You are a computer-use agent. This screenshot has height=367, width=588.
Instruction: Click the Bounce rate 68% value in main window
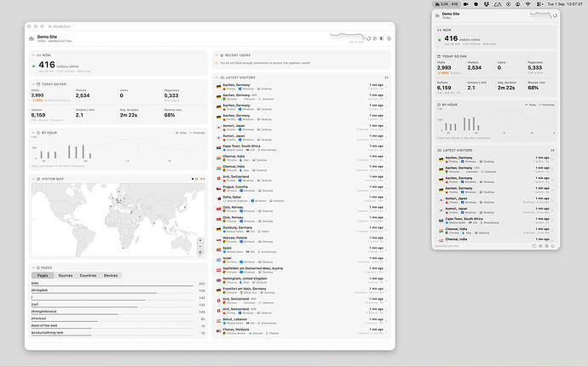(x=170, y=115)
